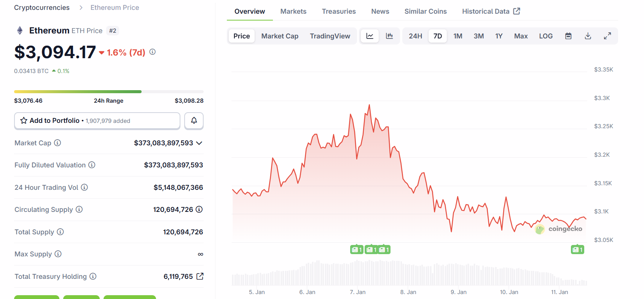The height and width of the screenshot is (299, 644).
Task: Click the Circulating Supply value info icon
Action: click(199, 209)
